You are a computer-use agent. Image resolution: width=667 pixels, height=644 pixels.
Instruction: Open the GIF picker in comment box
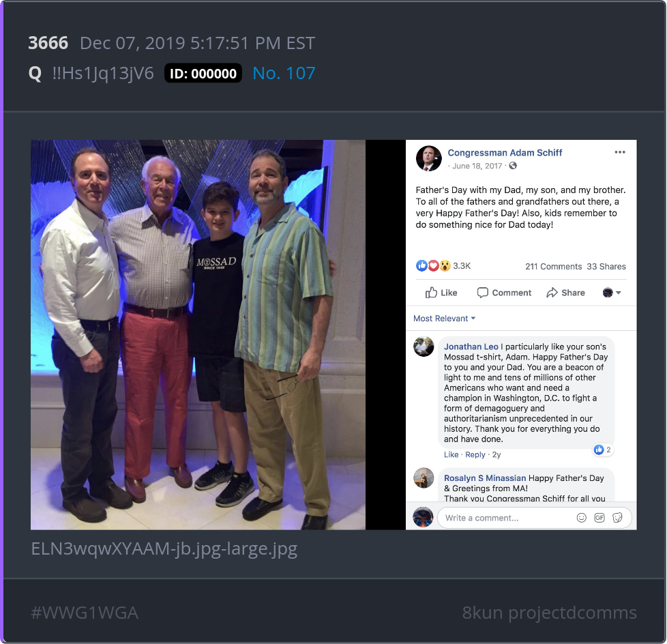pyautogui.click(x=599, y=518)
